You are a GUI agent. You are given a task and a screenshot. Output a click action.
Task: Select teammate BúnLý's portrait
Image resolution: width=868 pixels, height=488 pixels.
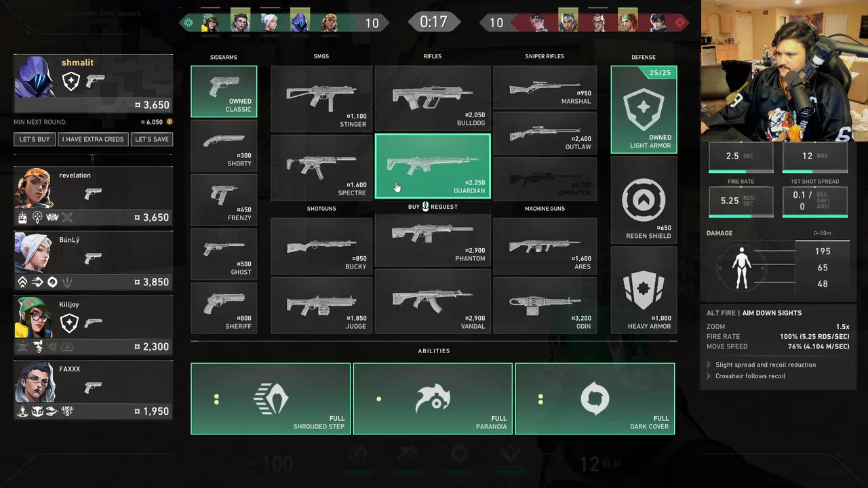[34, 253]
